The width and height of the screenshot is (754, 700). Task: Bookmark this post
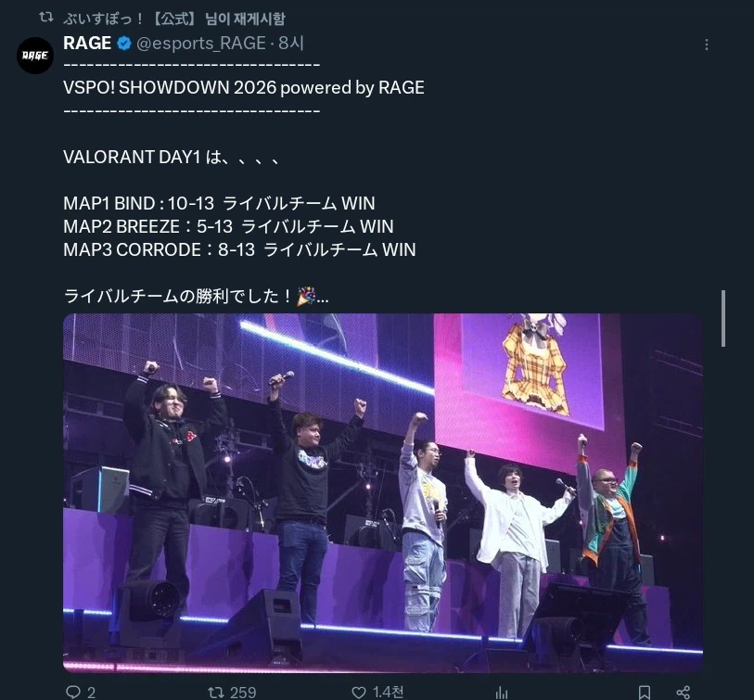pyautogui.click(x=645, y=693)
